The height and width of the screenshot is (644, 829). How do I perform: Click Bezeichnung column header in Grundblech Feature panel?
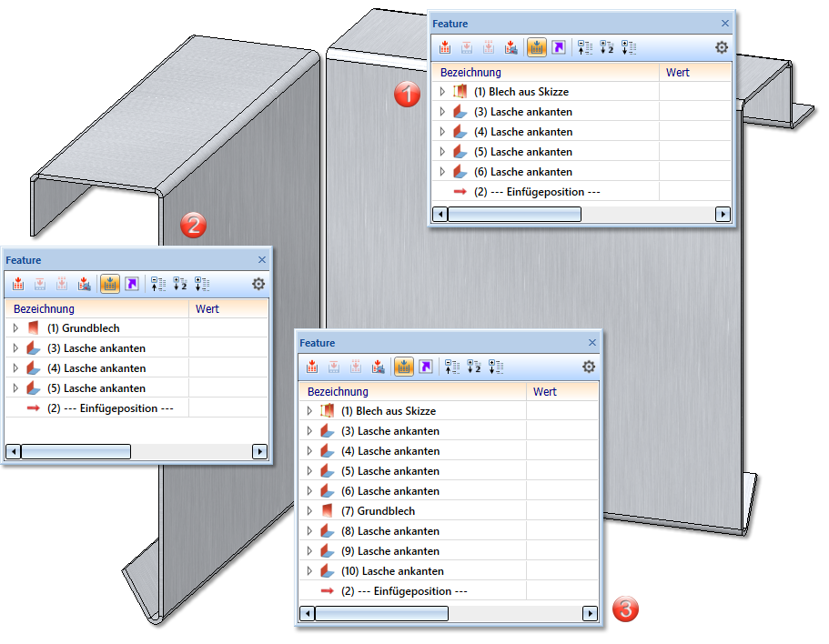(97, 308)
